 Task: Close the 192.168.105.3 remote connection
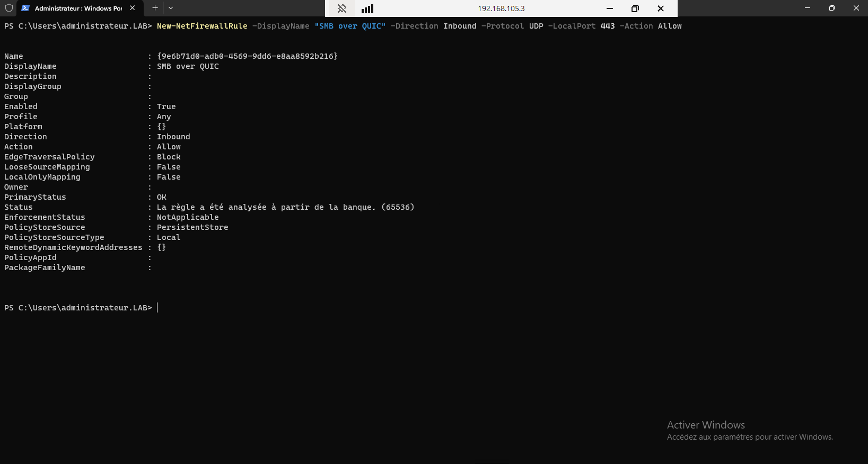[661, 8]
